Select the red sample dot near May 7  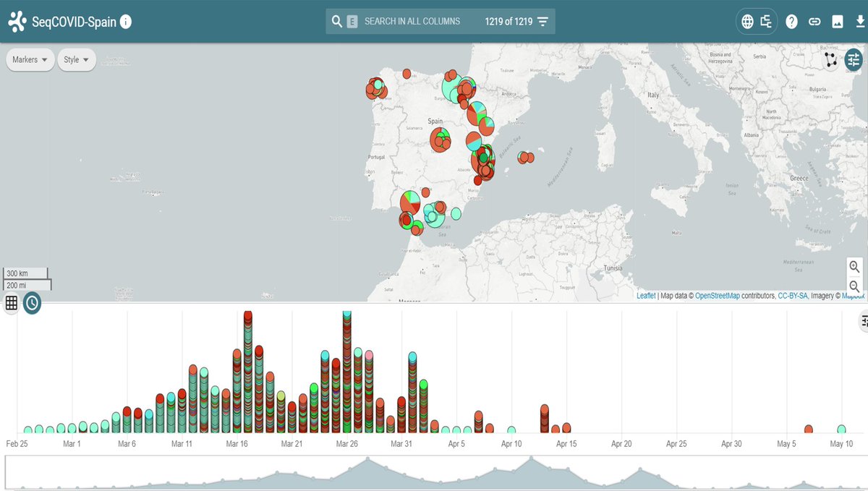click(809, 429)
